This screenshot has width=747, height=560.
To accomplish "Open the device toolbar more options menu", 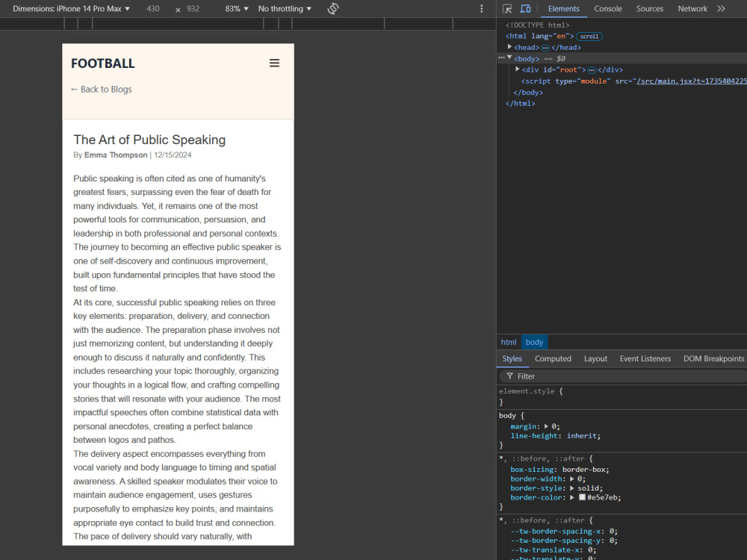I will [x=482, y=8].
